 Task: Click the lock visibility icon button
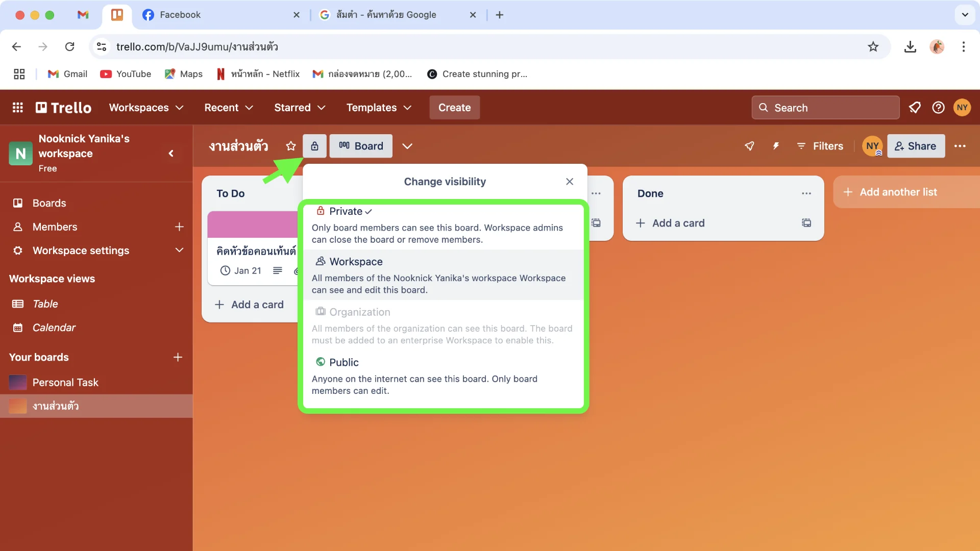coord(314,146)
